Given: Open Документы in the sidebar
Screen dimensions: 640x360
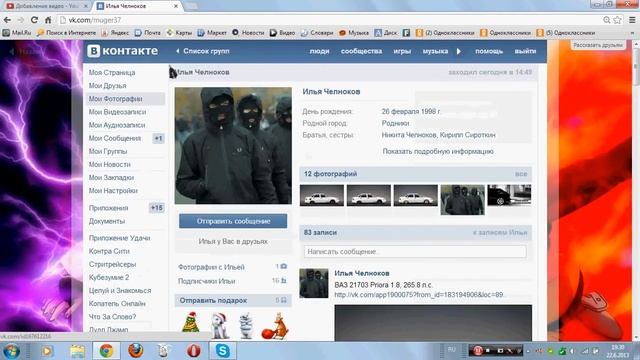Looking at the screenshot, I should 107,221.
